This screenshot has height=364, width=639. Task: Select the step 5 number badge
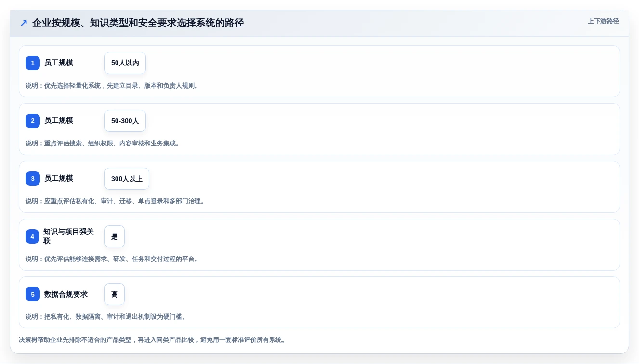[x=33, y=294]
